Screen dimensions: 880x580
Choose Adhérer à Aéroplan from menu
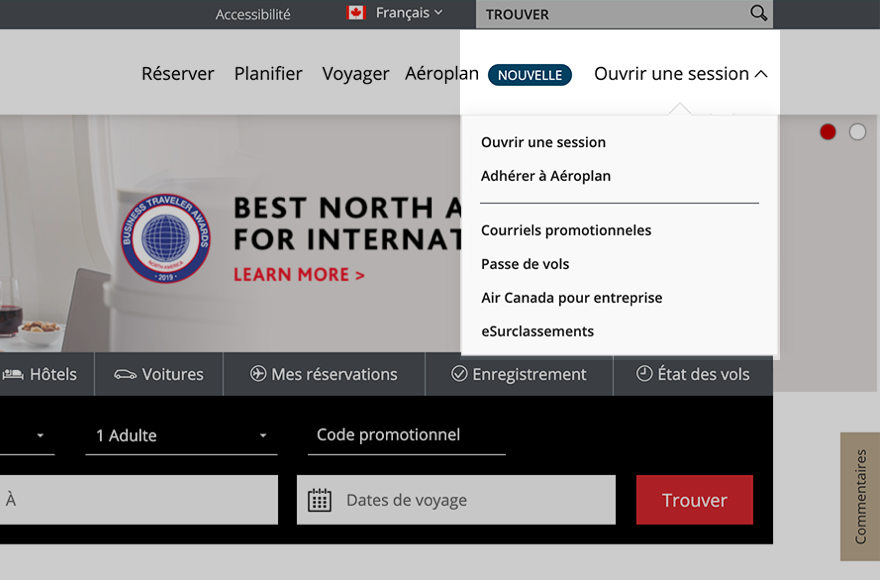pos(546,176)
